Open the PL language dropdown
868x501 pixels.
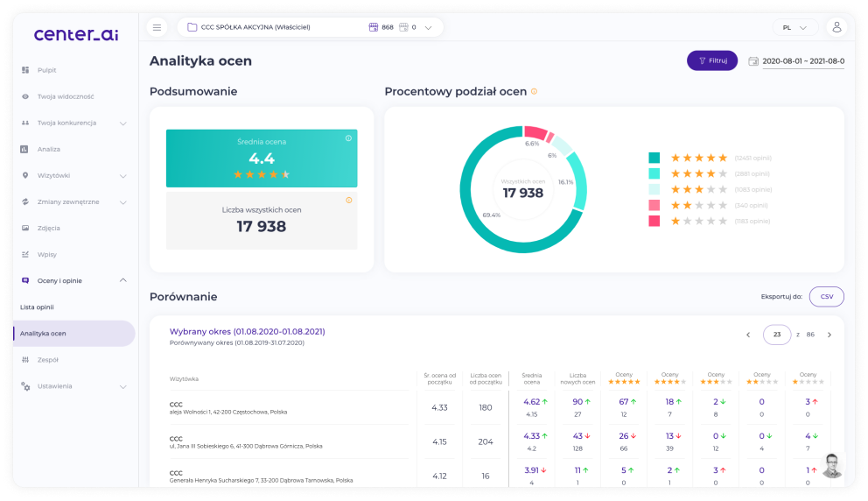(x=795, y=27)
